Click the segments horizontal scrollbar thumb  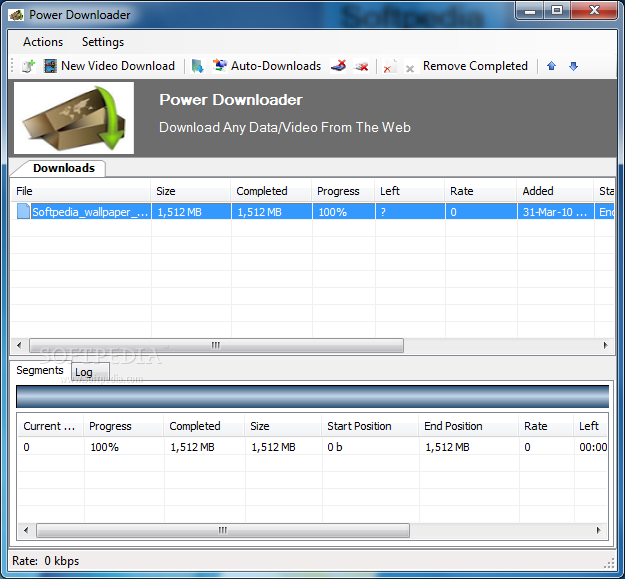click(x=223, y=530)
